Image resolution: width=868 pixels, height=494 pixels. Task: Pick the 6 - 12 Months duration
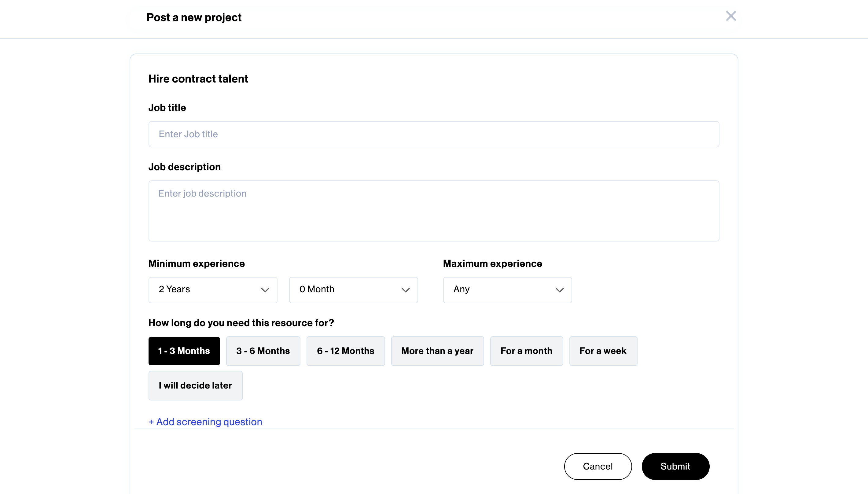pos(345,351)
